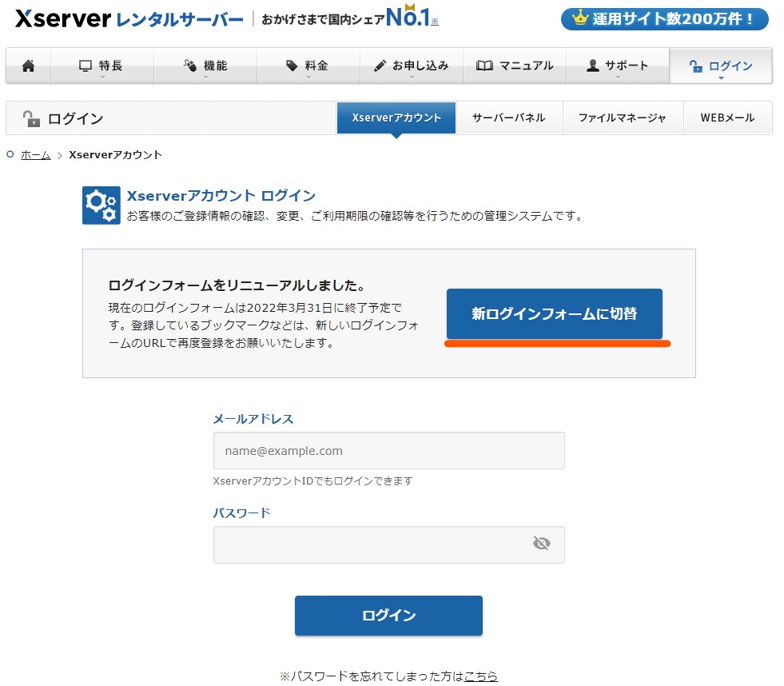This screenshot has height=686, width=784.
Task: Click the Xserver レンタルサーバー logo
Action: coord(129,19)
